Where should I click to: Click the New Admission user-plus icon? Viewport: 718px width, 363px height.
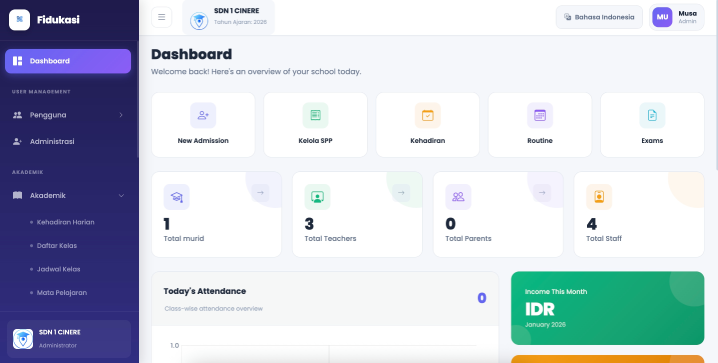click(x=203, y=115)
